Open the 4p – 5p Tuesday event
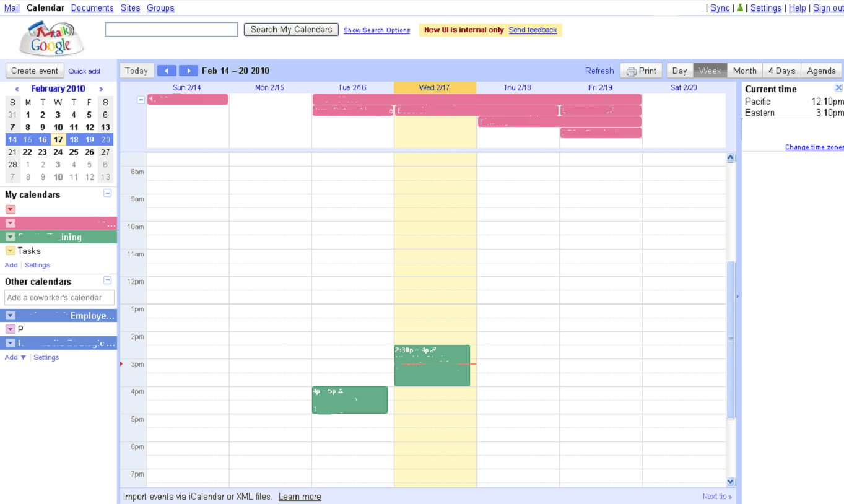The width and height of the screenshot is (844, 504). point(350,400)
